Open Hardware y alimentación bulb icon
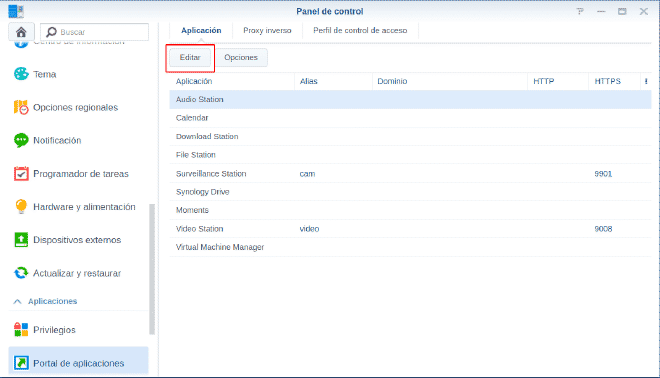 click(x=21, y=207)
